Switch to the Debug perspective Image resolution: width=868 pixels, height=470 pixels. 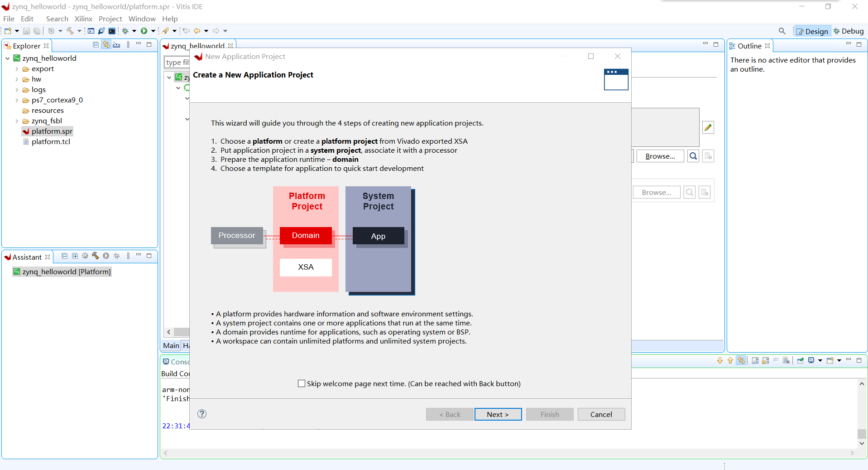pyautogui.click(x=849, y=31)
